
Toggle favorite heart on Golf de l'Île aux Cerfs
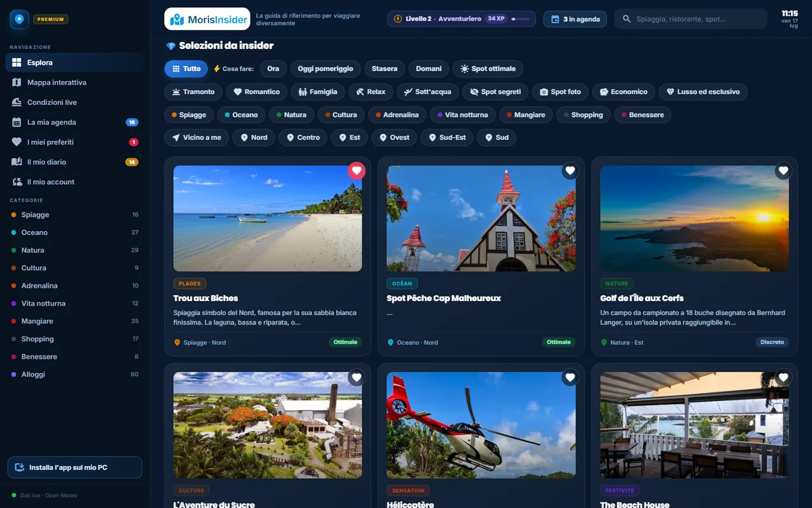click(x=783, y=170)
